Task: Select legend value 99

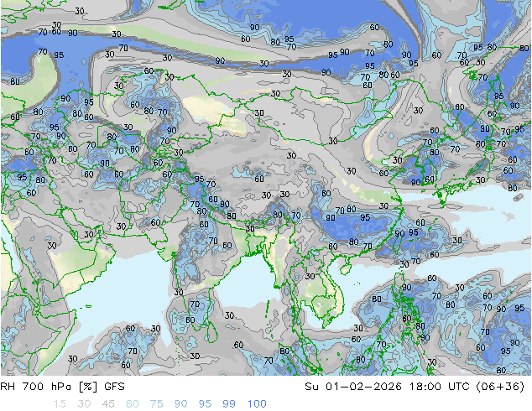Action: (229, 404)
